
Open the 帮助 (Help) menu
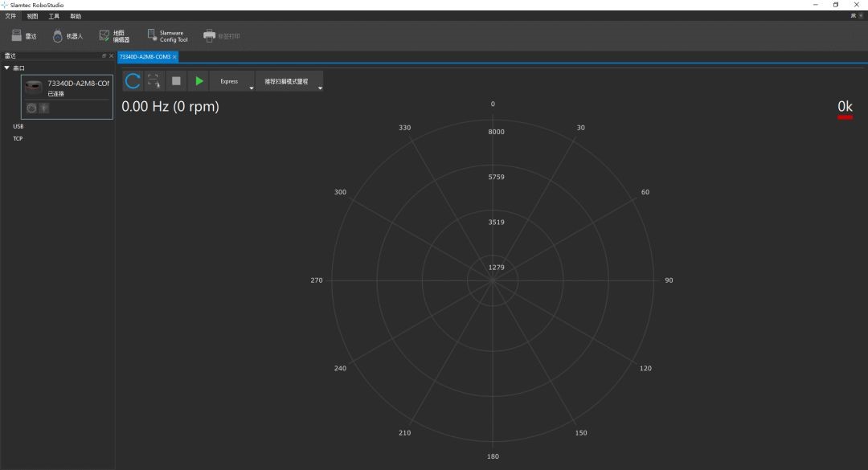[76, 16]
